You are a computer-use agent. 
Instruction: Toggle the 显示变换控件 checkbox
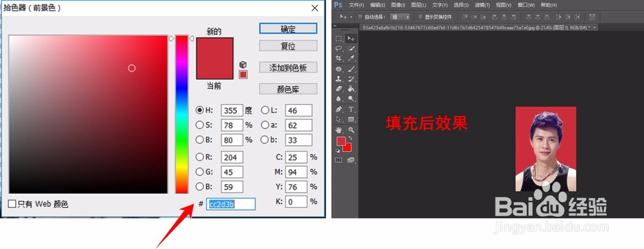(x=420, y=17)
